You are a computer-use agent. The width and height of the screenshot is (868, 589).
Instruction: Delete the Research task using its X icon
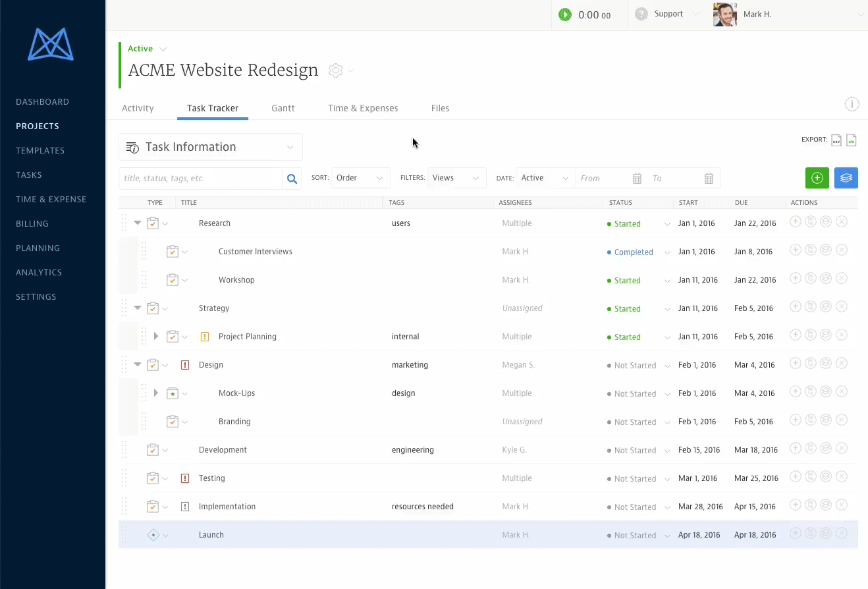tap(841, 222)
